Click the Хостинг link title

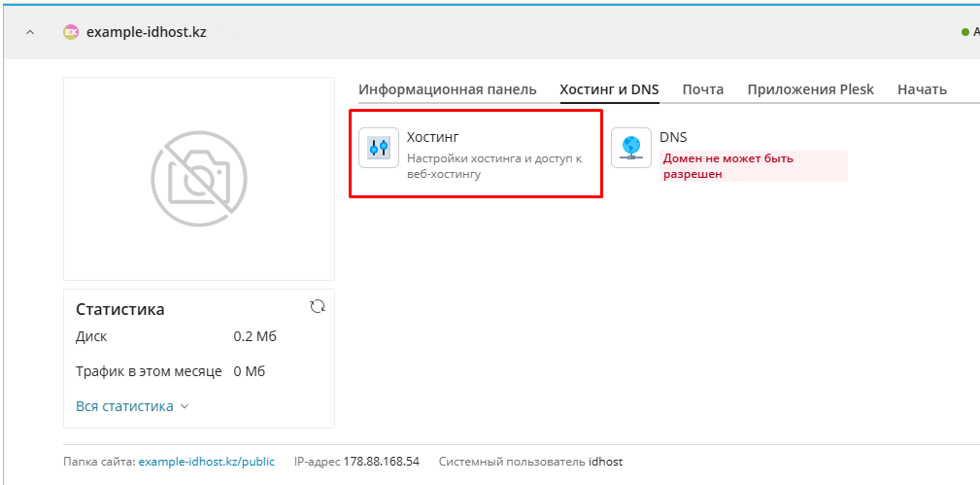click(432, 137)
